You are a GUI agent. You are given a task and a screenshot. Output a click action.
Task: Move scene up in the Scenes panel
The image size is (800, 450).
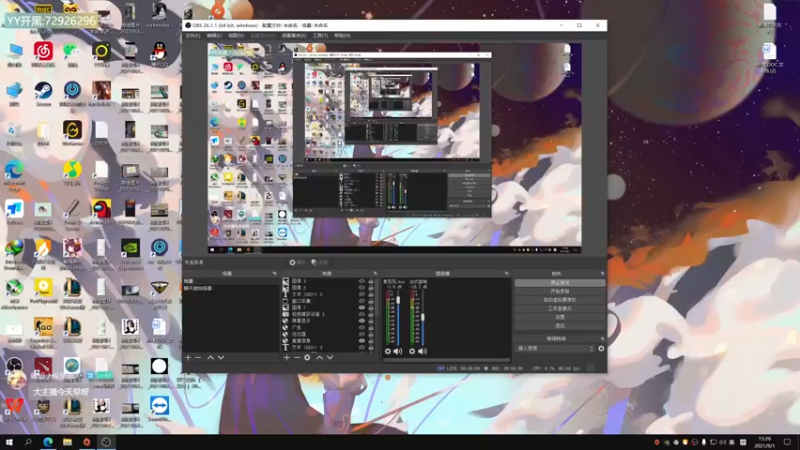point(210,358)
